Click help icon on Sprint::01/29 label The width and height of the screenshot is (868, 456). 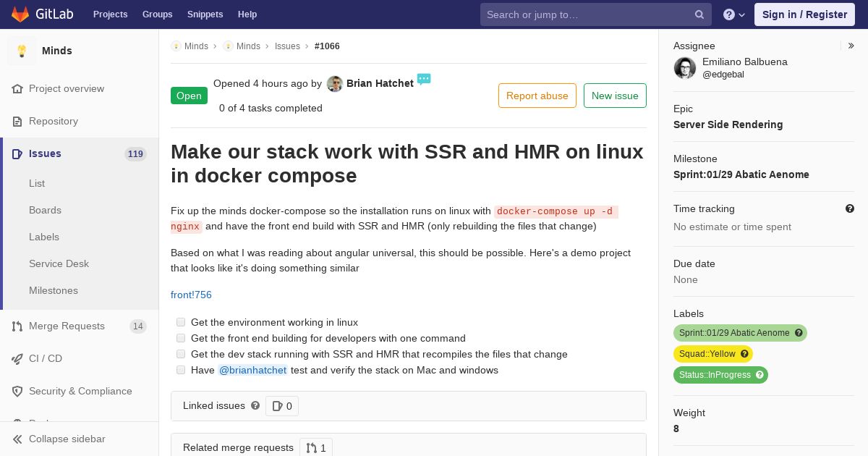point(799,333)
